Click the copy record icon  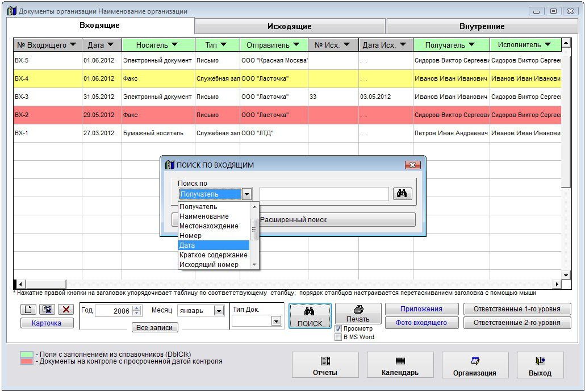tap(48, 310)
